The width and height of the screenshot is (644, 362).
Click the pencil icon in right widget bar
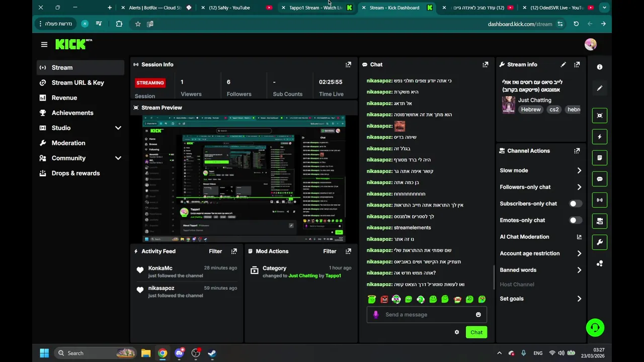(x=600, y=88)
